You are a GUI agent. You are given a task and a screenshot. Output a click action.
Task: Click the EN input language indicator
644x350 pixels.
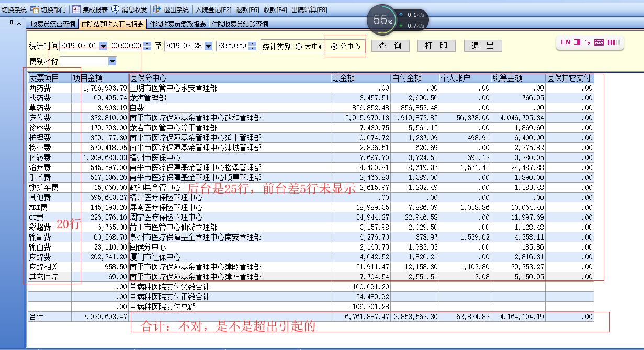566,42
